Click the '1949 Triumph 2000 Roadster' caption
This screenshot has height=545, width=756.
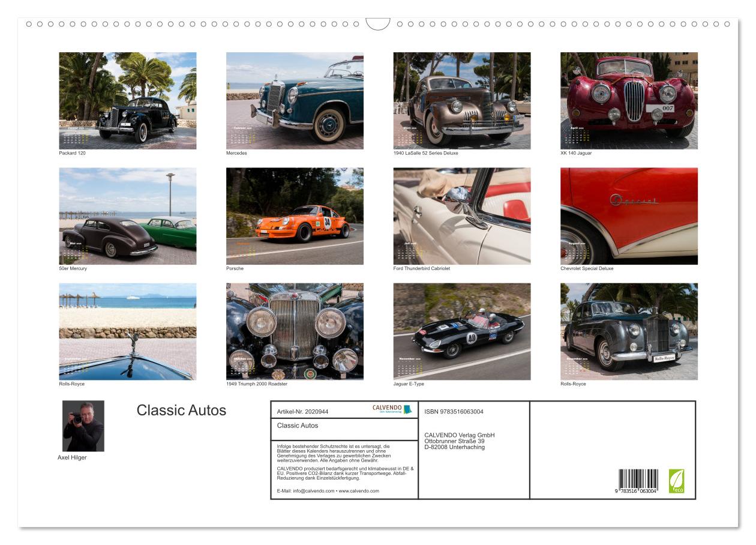click(257, 384)
